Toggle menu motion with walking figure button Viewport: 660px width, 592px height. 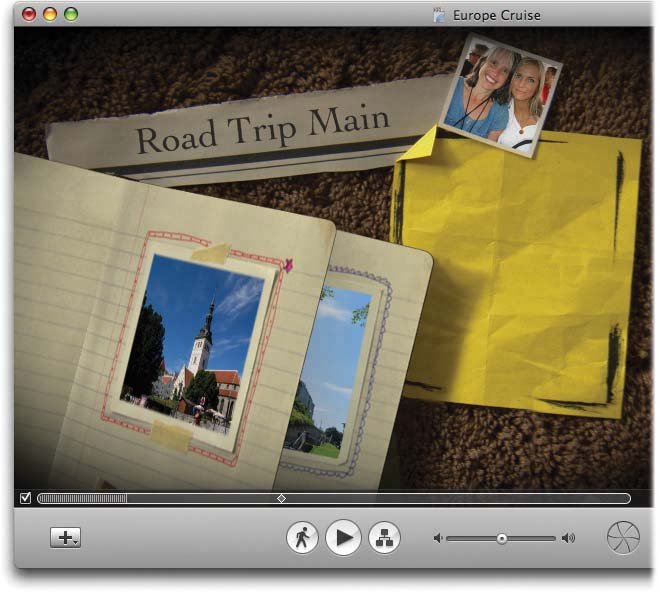tap(302, 538)
